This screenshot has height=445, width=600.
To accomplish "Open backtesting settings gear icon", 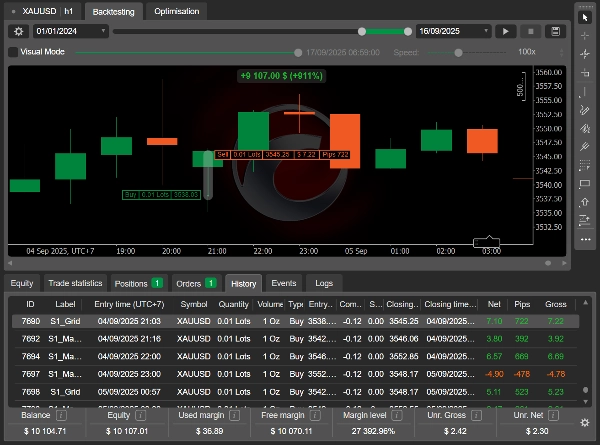I will pos(18,31).
